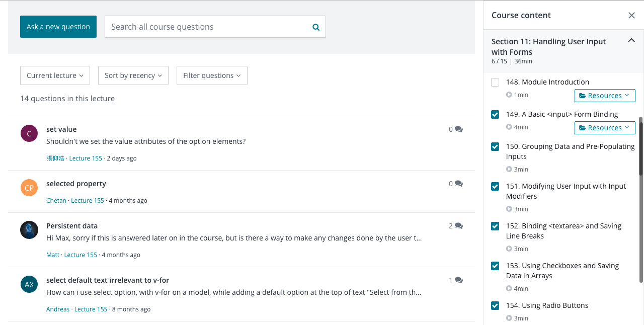This screenshot has width=644, height=325.
Task: Open lecture '151. Modifying User Input with Input Modifiers'
Action: [566, 191]
